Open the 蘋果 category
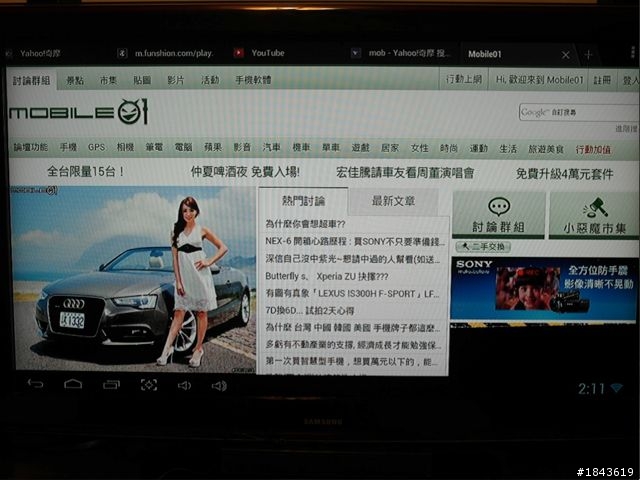This screenshot has height=480, width=640. [x=213, y=147]
